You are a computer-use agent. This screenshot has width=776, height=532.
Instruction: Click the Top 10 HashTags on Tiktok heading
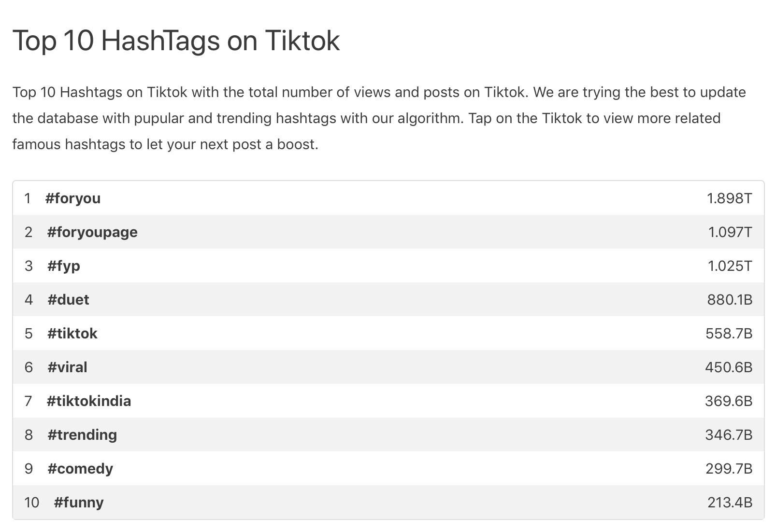pyautogui.click(x=176, y=41)
